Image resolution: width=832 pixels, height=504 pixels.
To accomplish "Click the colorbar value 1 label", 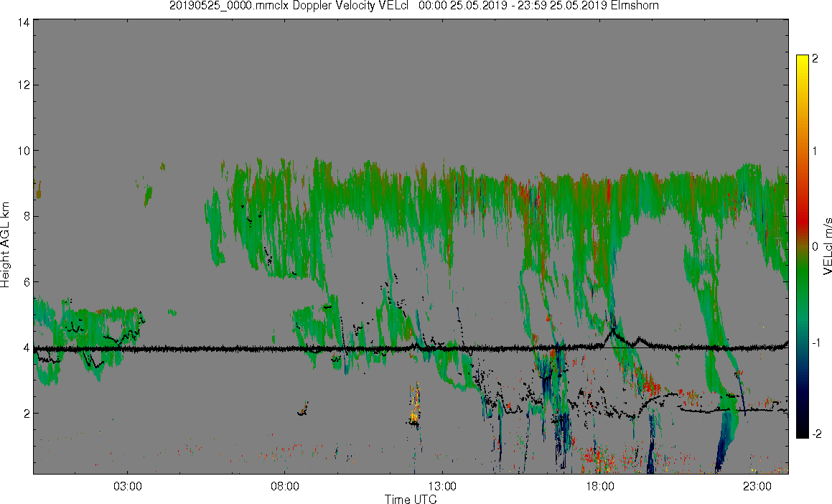I will pos(815,151).
